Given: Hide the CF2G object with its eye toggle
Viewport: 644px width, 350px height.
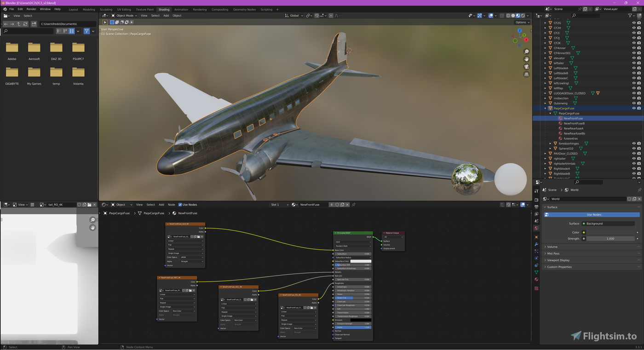Looking at the screenshot, I should coord(634,23).
